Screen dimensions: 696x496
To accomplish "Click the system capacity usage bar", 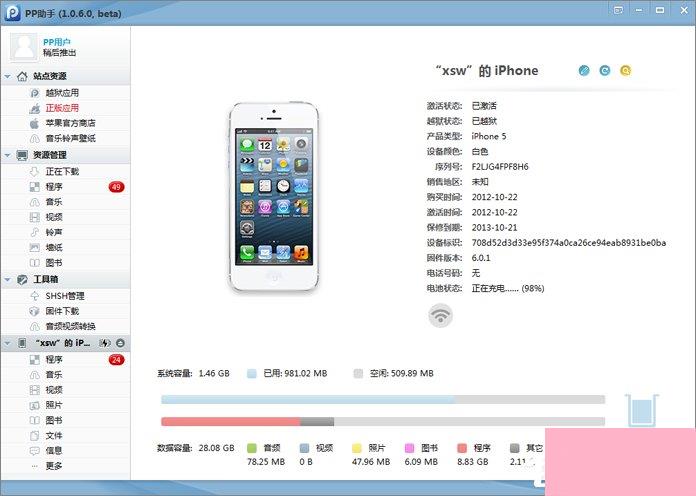I will click(383, 400).
